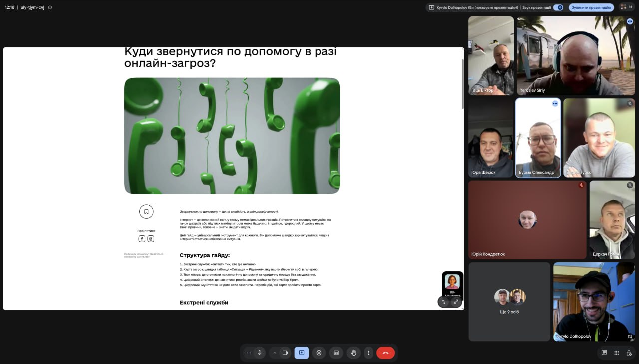The height and width of the screenshot is (364, 639).
Task: Open the chat panel icon
Action: click(x=604, y=353)
